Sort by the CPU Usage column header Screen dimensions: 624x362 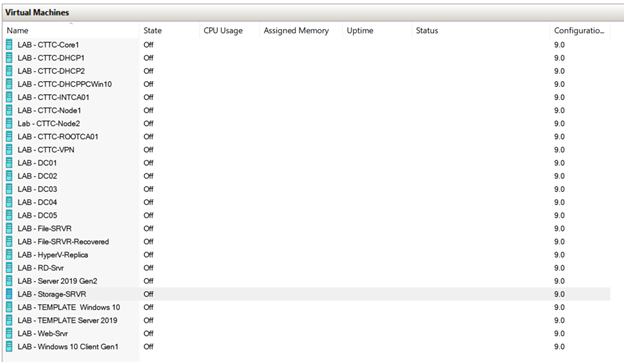[x=229, y=31]
